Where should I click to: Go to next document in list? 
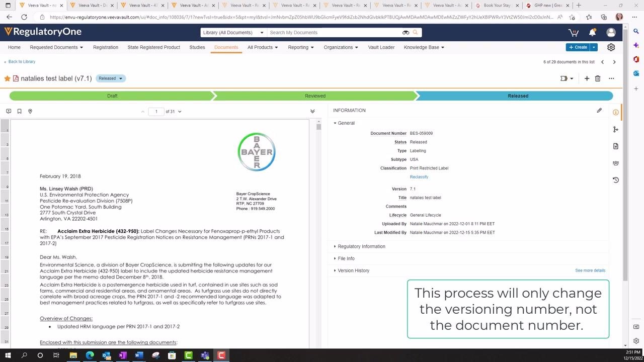tap(614, 62)
